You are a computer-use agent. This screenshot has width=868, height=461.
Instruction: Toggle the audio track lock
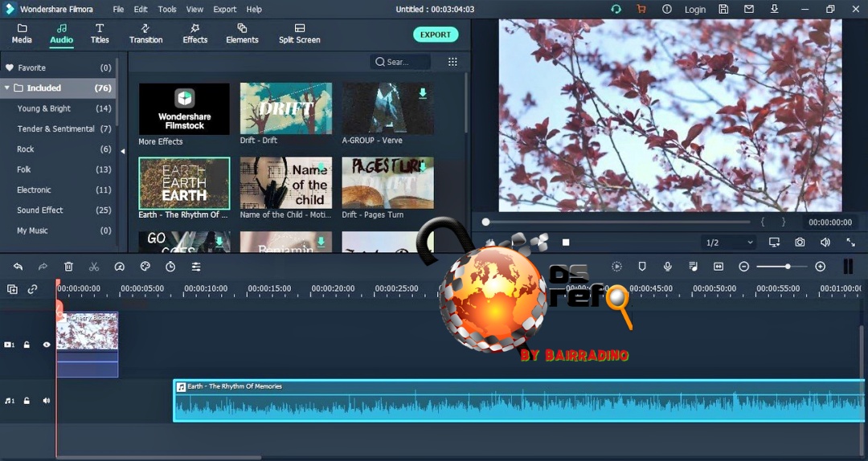point(27,401)
